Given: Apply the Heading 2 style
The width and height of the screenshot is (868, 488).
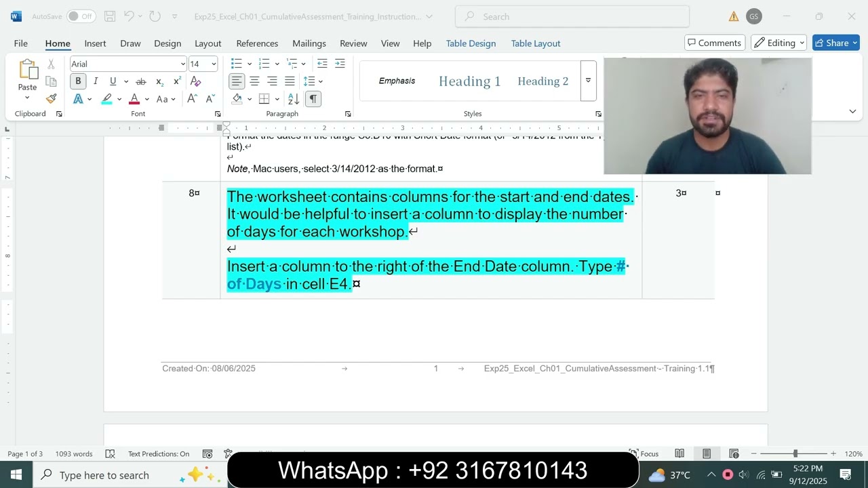Looking at the screenshot, I should click(x=543, y=81).
